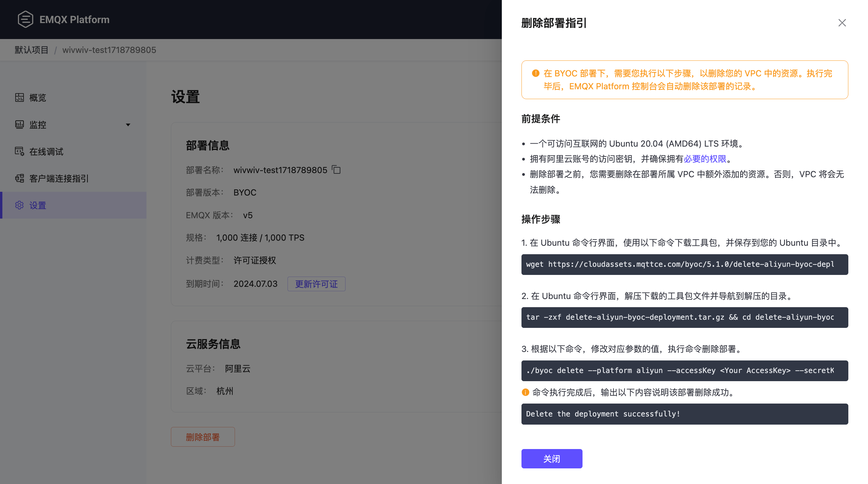Open the 在线调试 menu item
The height and width of the screenshot is (484, 868).
46,151
